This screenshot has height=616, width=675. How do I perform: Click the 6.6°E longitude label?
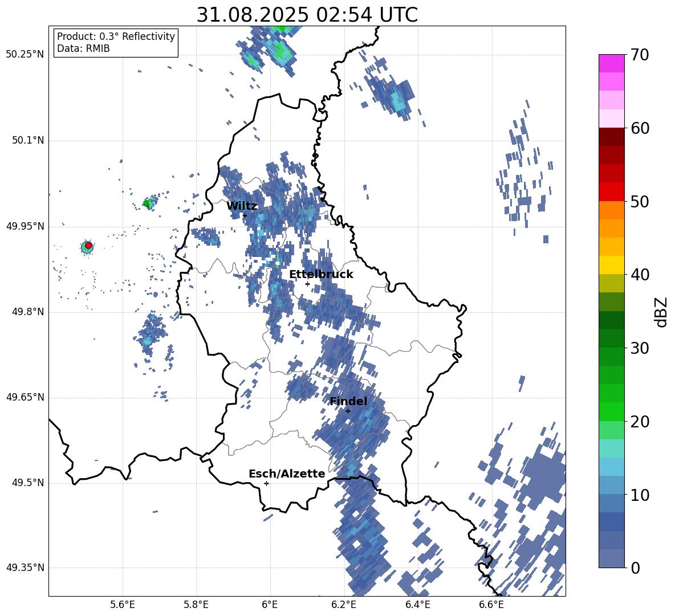coord(491,605)
